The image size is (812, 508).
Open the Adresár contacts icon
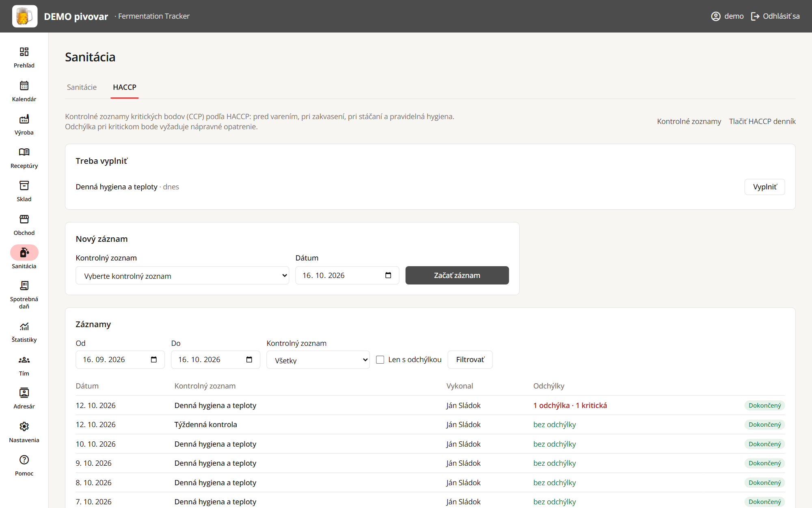pyautogui.click(x=24, y=393)
